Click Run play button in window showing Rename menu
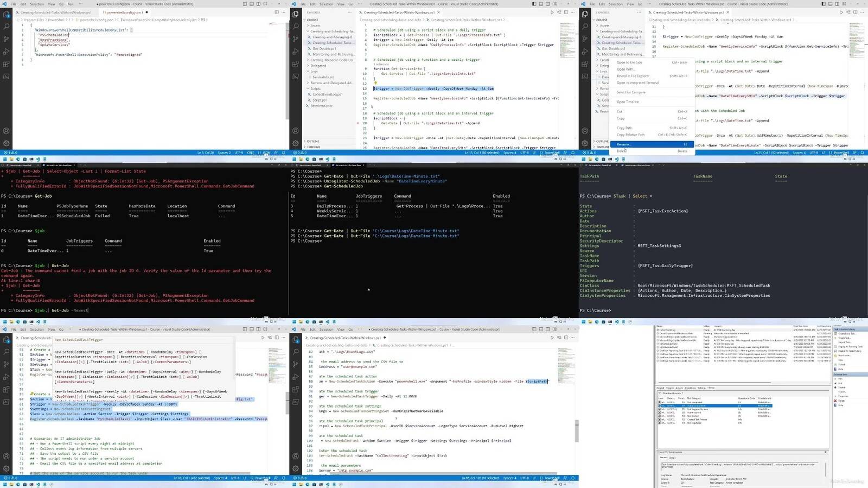Viewport: 868px width, 488px height. point(841,12)
